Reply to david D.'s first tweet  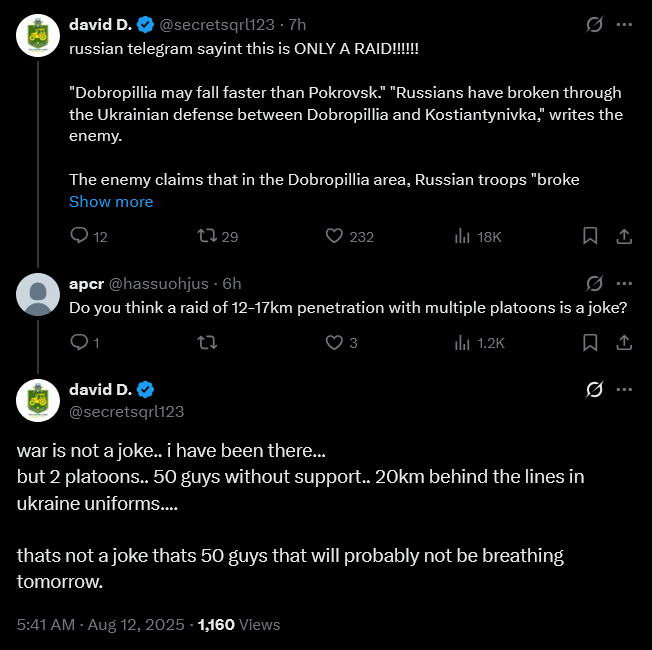click(x=80, y=236)
